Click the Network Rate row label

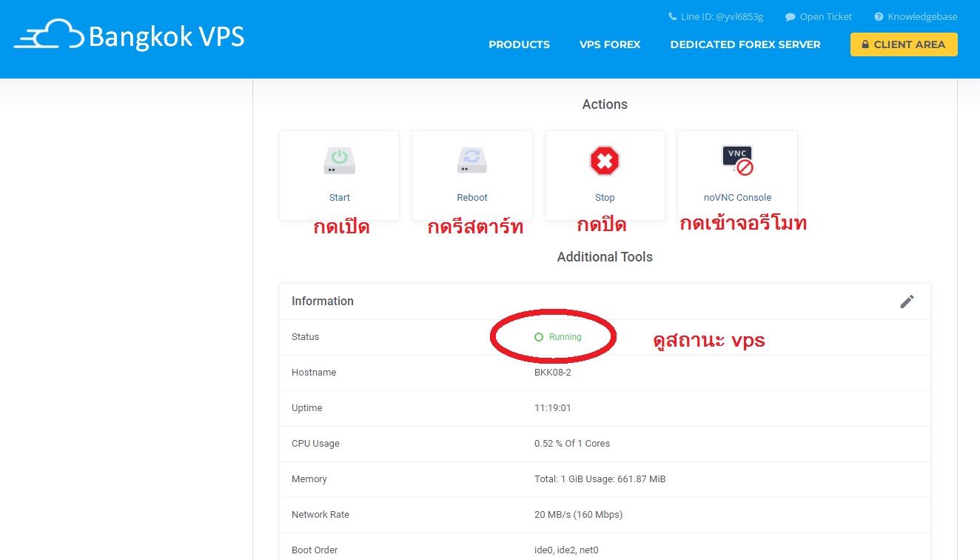(320, 515)
